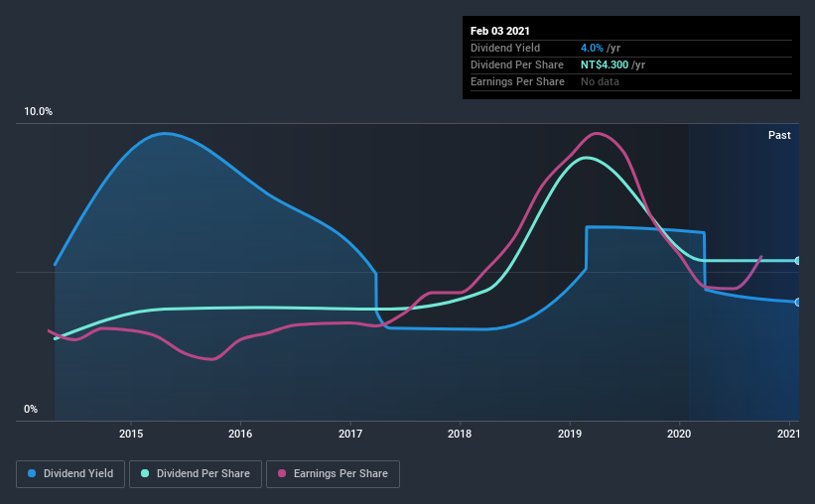
Task: Click the 10.0% y-axis label
Action: [38, 112]
